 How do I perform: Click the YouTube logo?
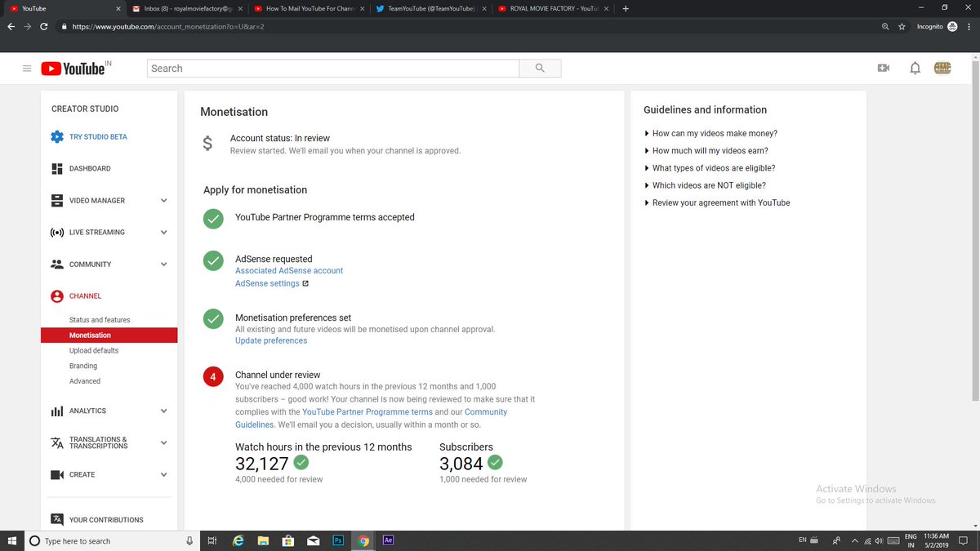[73, 69]
